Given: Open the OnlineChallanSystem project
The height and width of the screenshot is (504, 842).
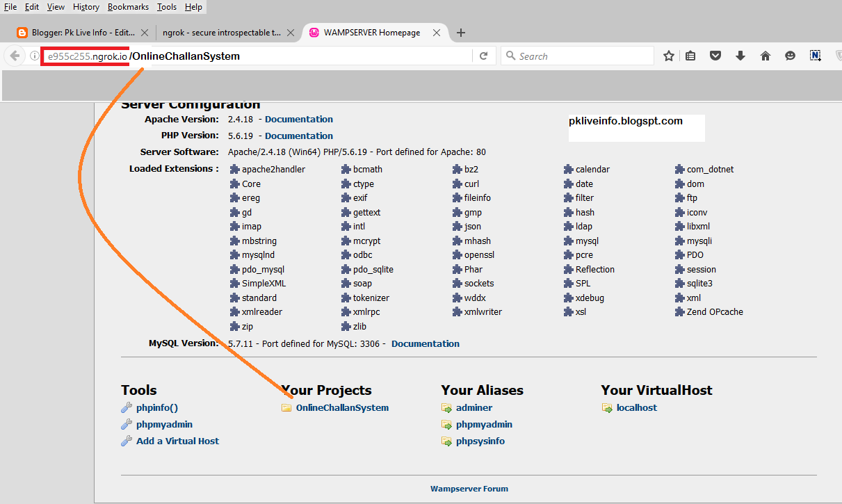Looking at the screenshot, I should coord(343,408).
